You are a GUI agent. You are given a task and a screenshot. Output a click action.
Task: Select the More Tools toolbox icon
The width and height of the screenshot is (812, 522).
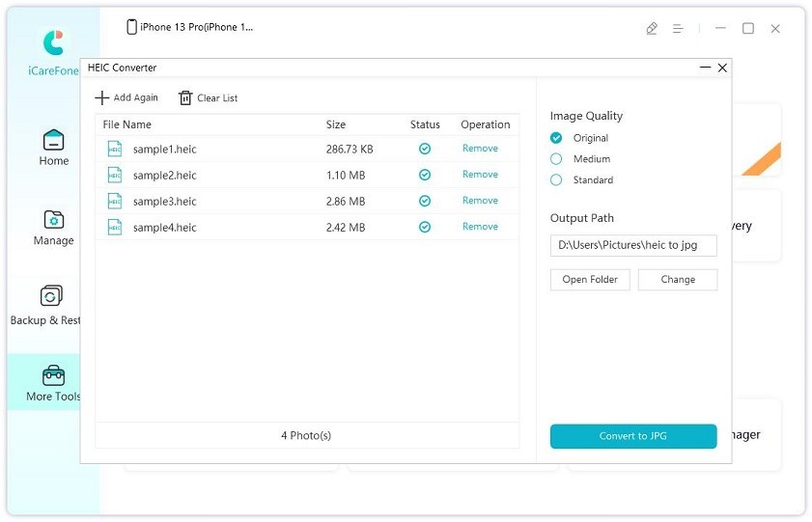click(x=53, y=375)
